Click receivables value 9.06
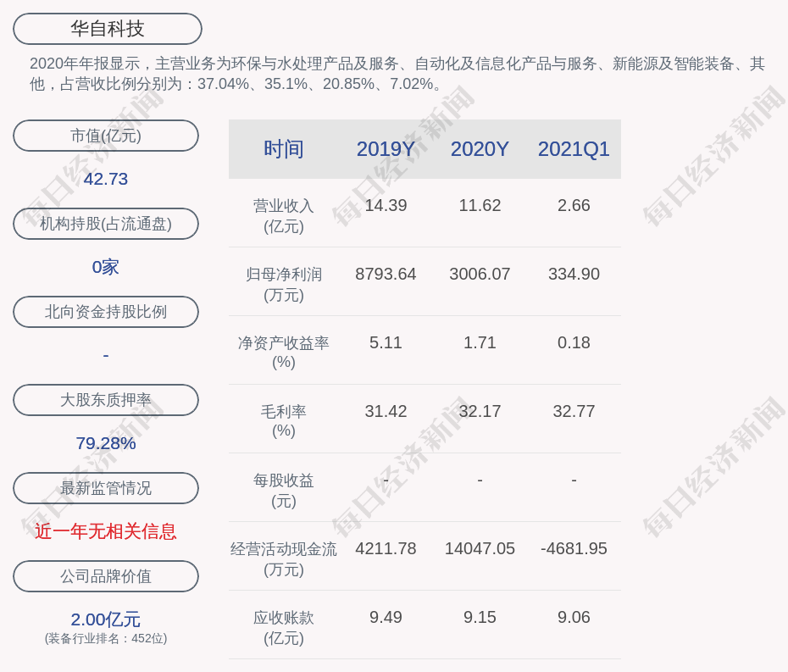Screen dimensions: 788x672 [574, 617]
